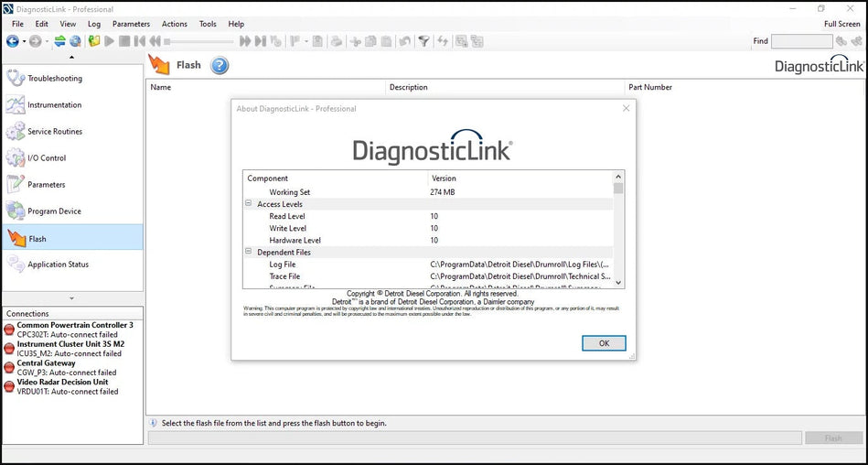Collapse the Access Levels group

249,204
